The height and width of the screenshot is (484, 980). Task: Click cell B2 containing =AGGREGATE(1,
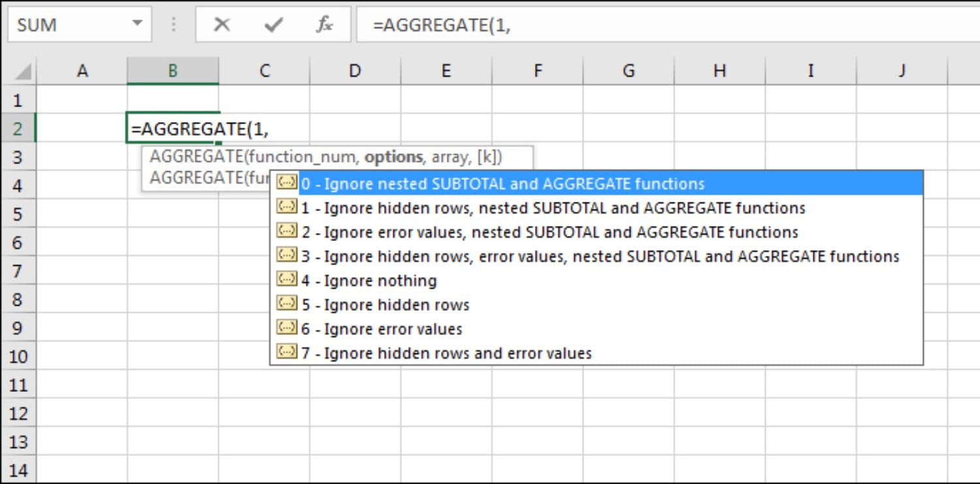pyautogui.click(x=173, y=128)
